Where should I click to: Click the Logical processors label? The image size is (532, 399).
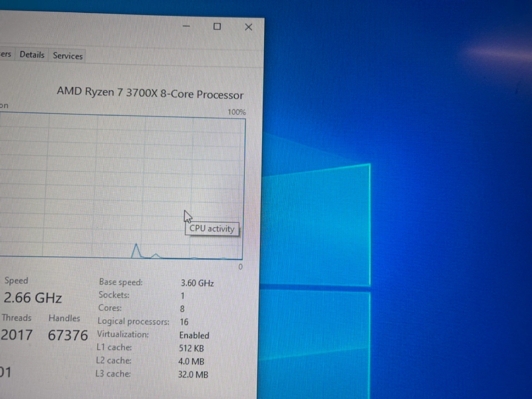(x=133, y=321)
